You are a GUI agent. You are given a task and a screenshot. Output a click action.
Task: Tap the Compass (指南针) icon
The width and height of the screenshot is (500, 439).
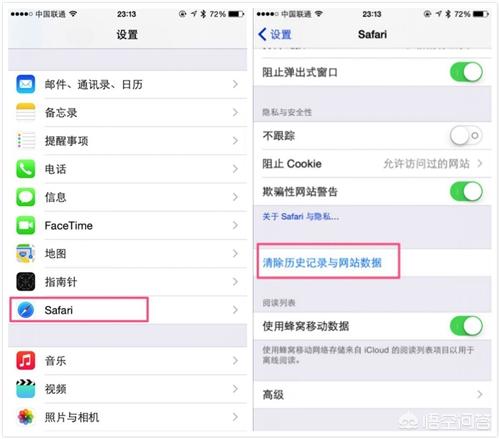(26, 282)
